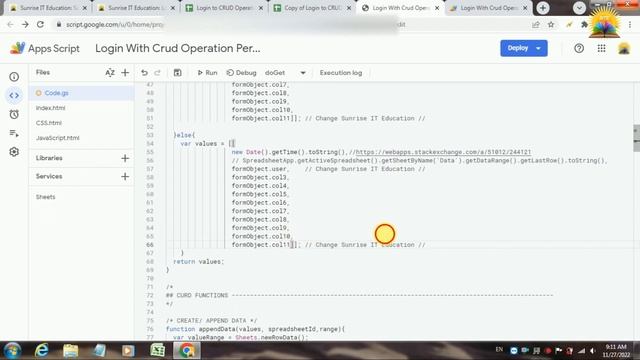The height and width of the screenshot is (360, 640).
Task: Close the Copy of Login to CRUD tab
Action: pyautogui.click(x=349, y=8)
